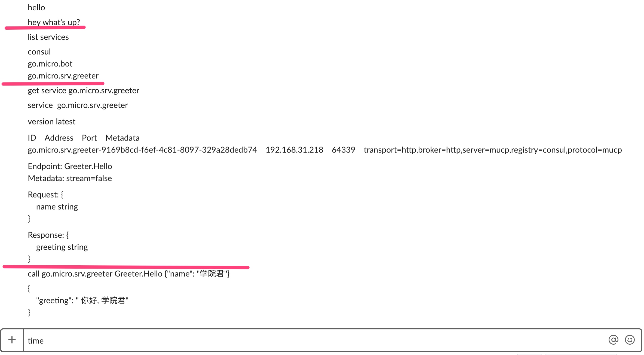Select the IP address 192.168.31.218
This screenshot has width=644, height=355.
[x=295, y=150]
